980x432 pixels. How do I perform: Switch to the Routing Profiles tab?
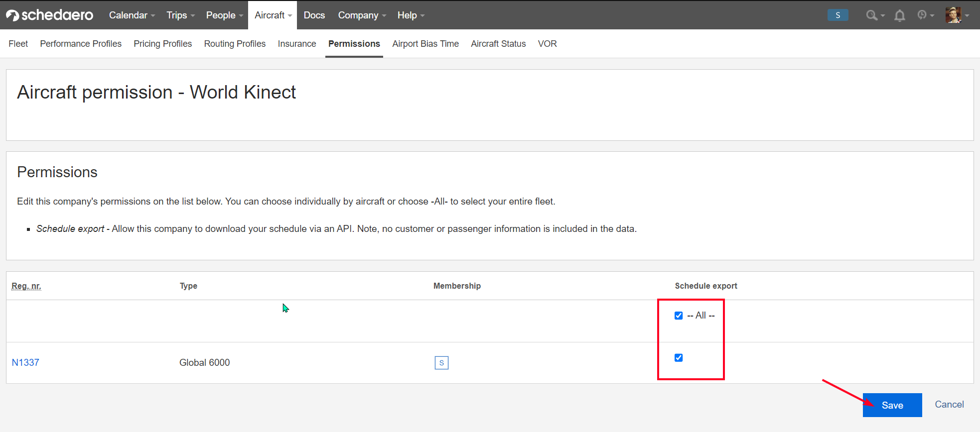(235, 44)
